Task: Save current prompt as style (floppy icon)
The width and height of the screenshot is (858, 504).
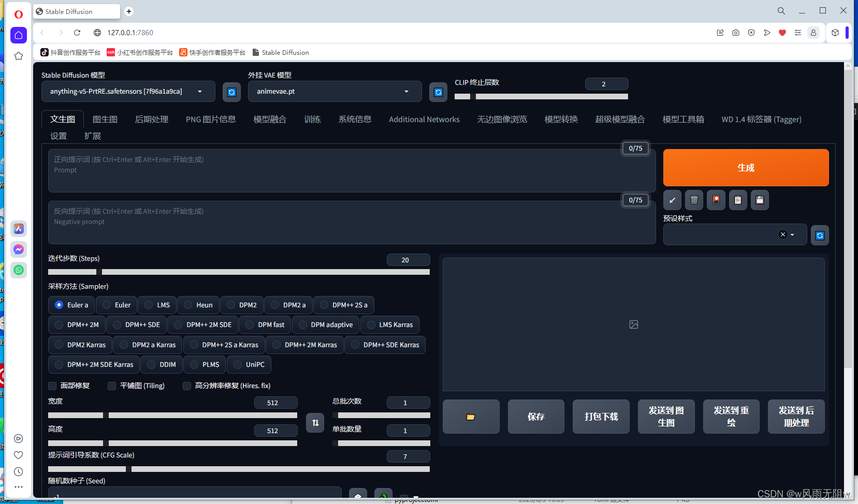Action: coord(760,200)
